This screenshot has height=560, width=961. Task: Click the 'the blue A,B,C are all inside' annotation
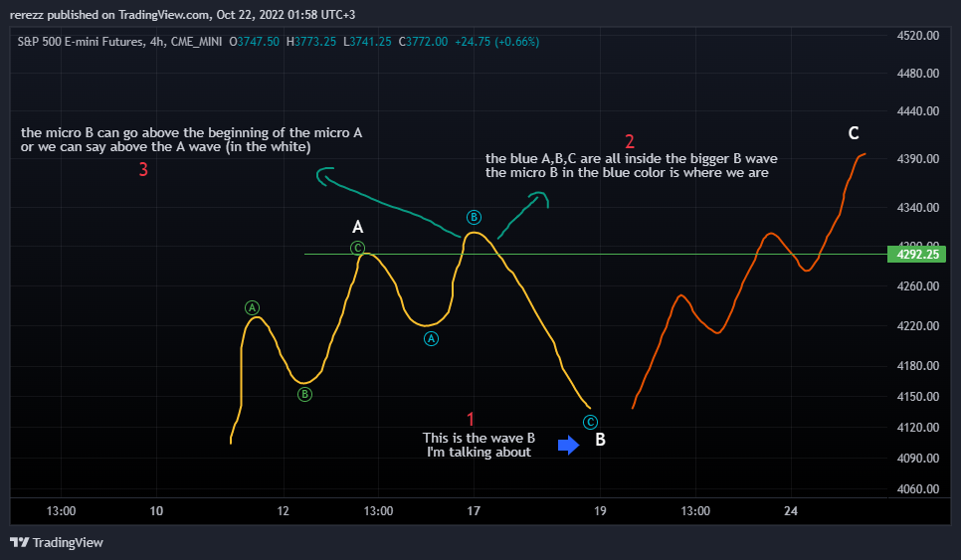pos(632,165)
